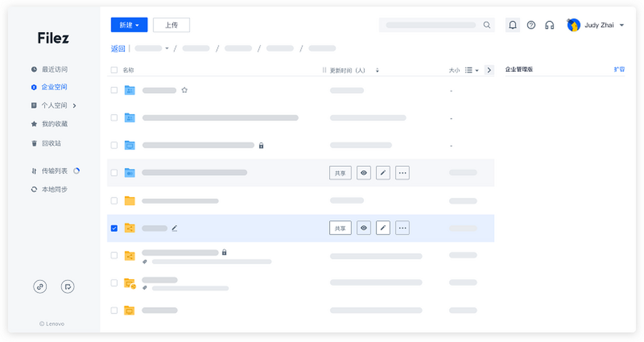
Task: Open the help question mark icon
Action: 531,25
